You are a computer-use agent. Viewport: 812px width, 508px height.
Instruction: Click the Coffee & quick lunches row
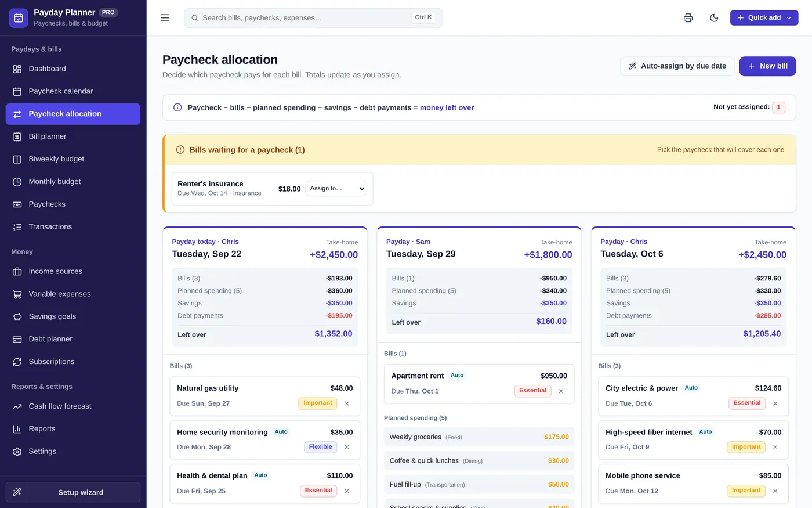coord(479,461)
